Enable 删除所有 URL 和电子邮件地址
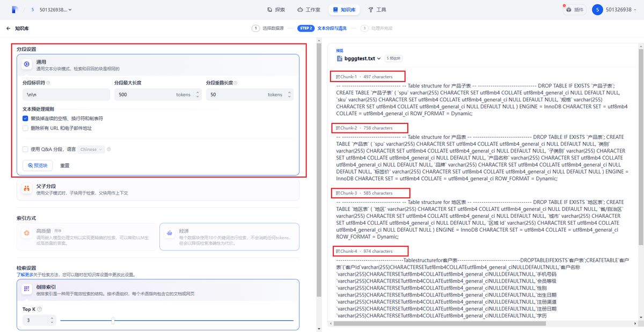The width and height of the screenshot is (644, 332). point(25,128)
